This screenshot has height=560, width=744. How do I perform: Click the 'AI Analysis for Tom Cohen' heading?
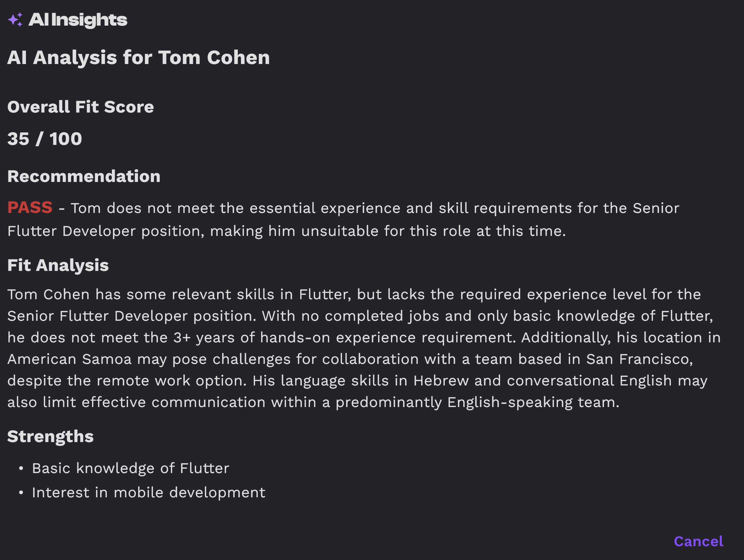[138, 58]
